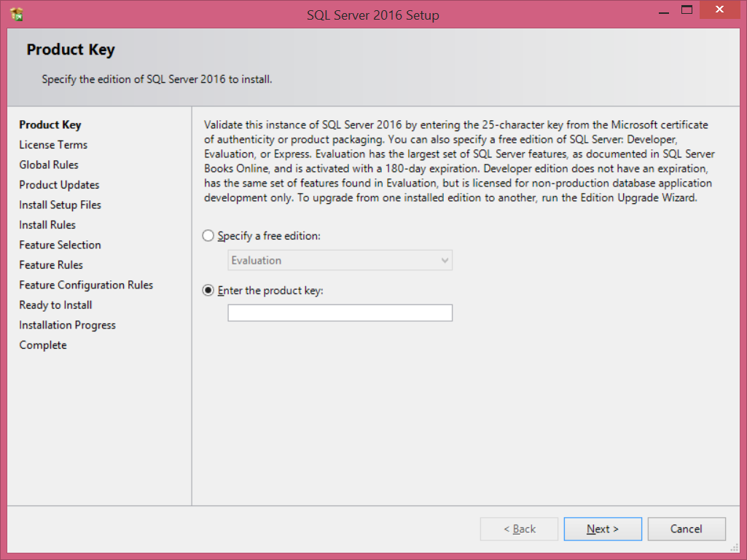This screenshot has height=560, width=747.
Task: Select the Global Rules step
Action: click(49, 165)
